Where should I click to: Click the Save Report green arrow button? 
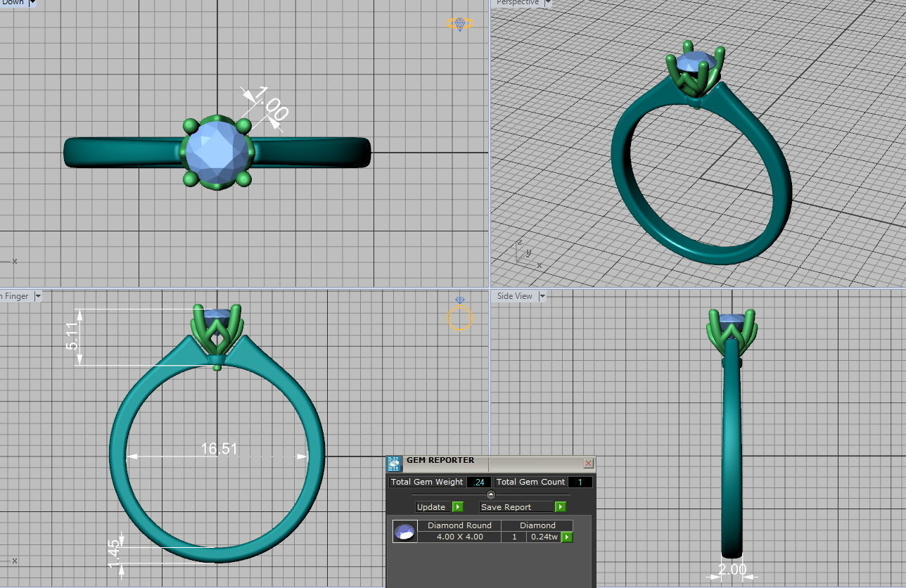(561, 506)
